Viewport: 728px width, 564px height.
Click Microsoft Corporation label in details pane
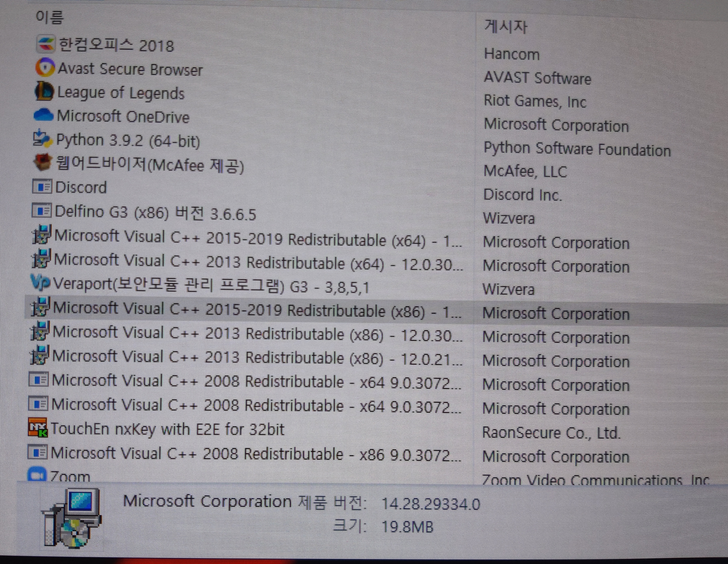208,501
